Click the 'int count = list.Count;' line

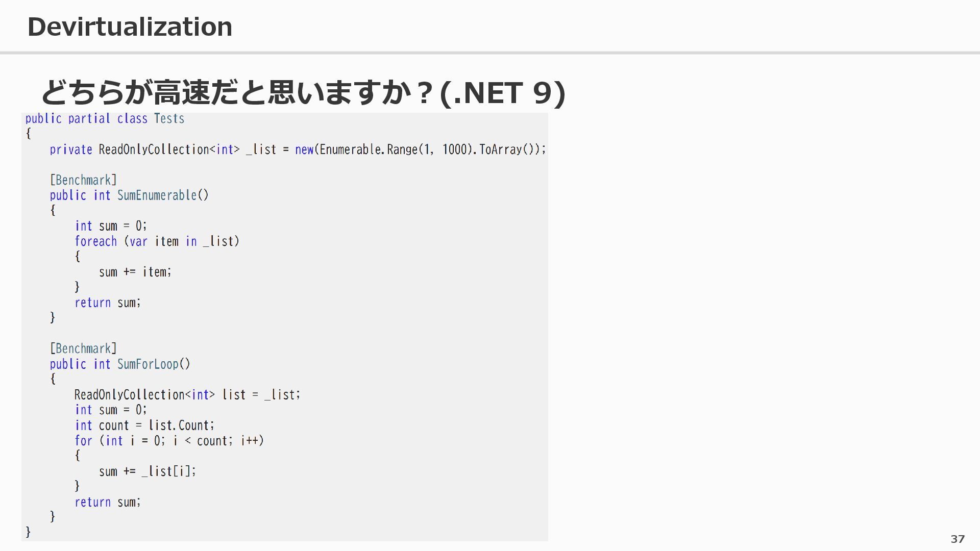pos(144,425)
